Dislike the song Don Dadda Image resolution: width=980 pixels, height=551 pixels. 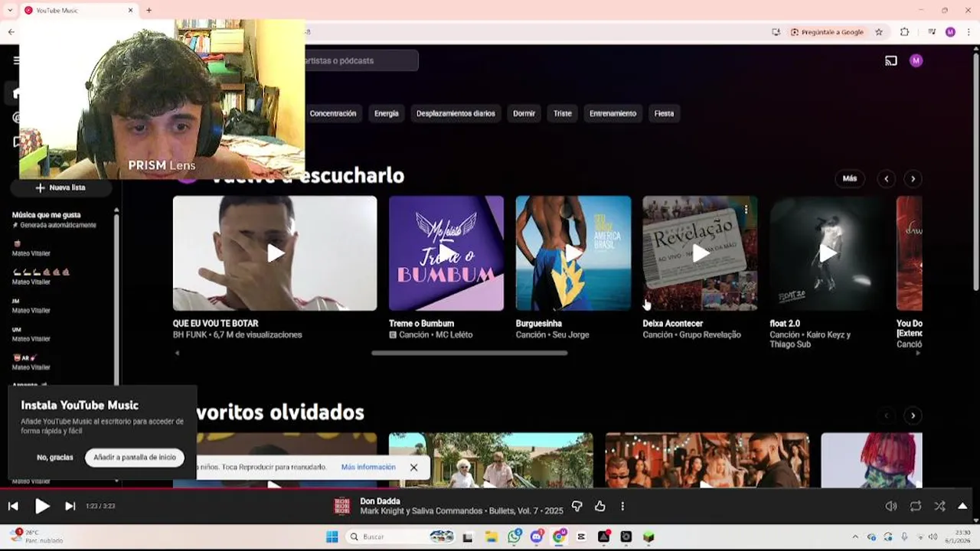pos(577,506)
